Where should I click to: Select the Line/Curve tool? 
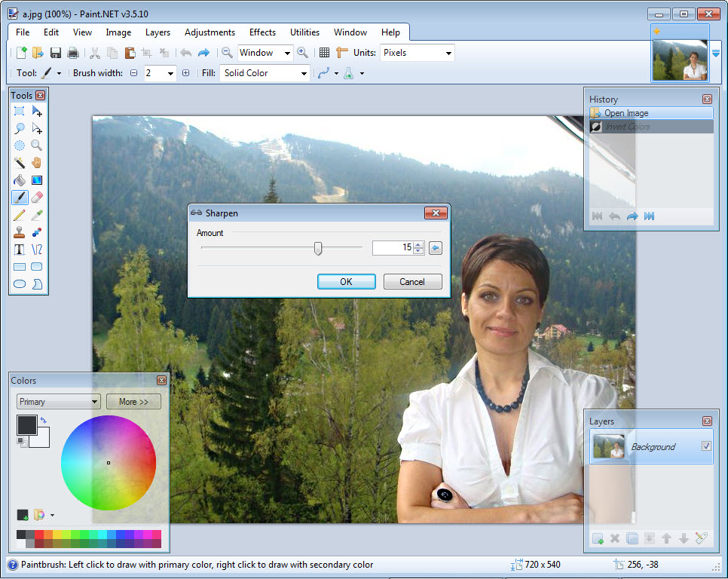click(37, 250)
